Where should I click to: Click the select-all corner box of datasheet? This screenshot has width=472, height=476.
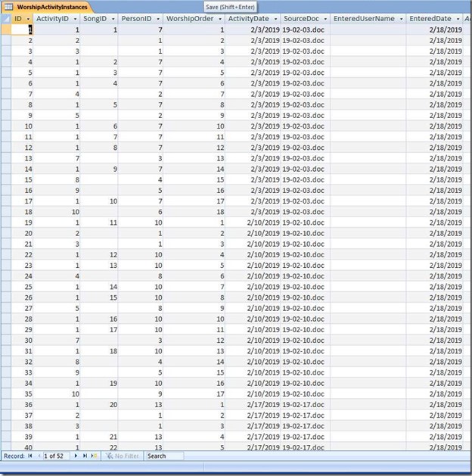pyautogui.click(x=6, y=19)
